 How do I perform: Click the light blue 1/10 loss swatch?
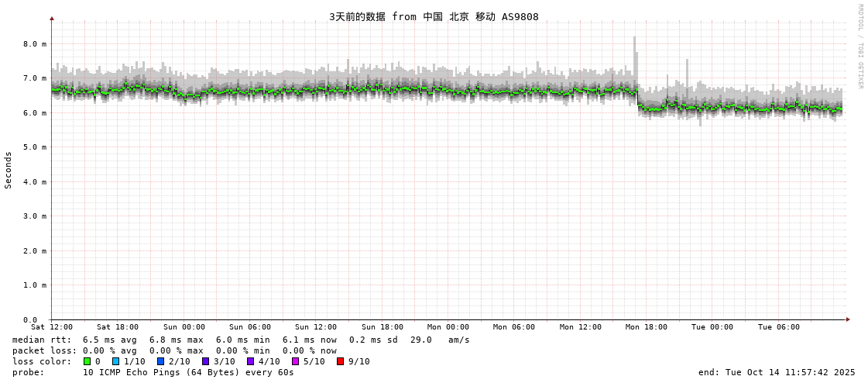(115, 361)
